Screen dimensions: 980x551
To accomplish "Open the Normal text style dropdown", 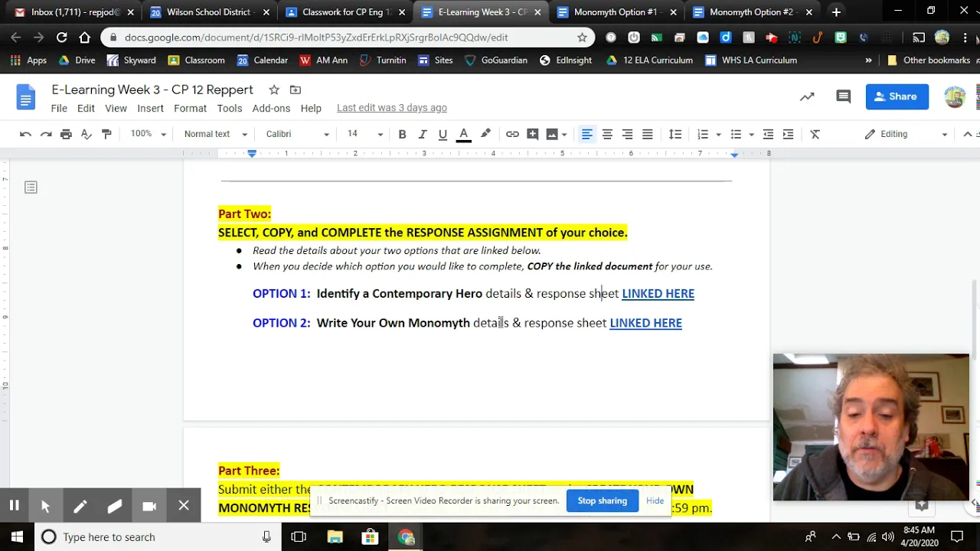I will point(216,134).
